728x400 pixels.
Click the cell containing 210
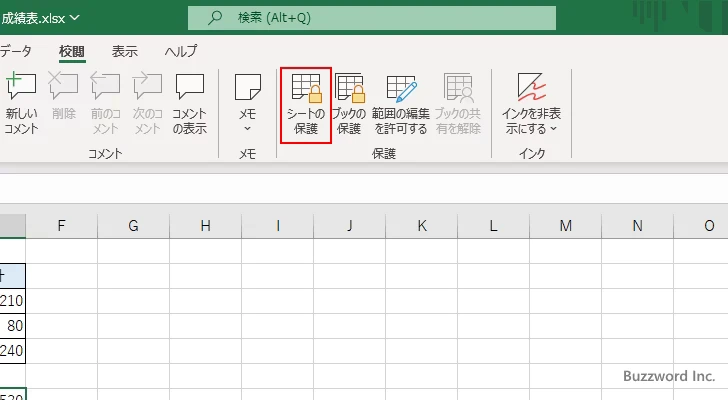13,301
